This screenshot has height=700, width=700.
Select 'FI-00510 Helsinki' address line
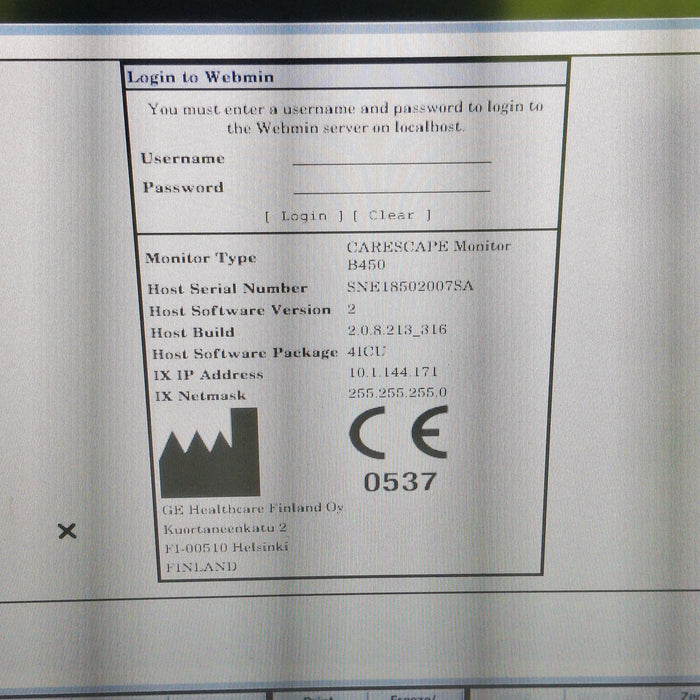(x=226, y=547)
